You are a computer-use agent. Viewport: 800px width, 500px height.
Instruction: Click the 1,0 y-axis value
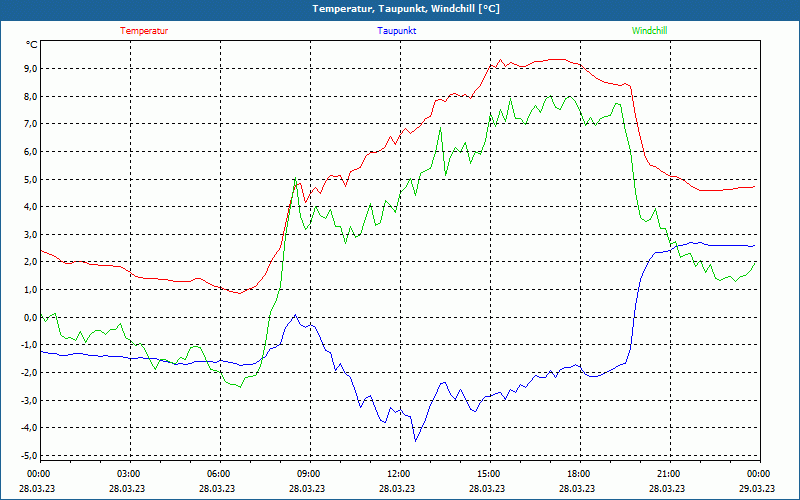(x=31, y=289)
